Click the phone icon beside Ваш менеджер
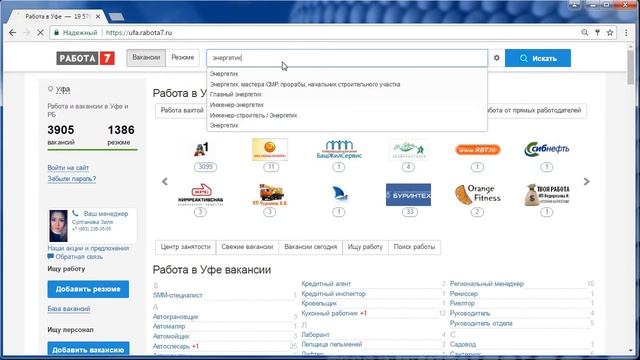Screen dimensions: 640x360 coord(75,213)
